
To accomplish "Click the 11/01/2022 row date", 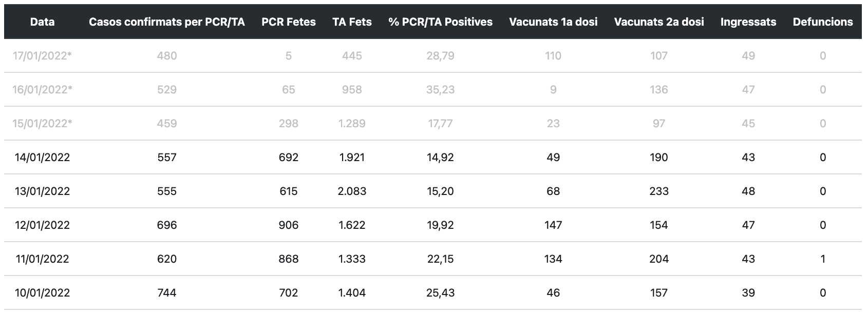I will (x=42, y=259).
